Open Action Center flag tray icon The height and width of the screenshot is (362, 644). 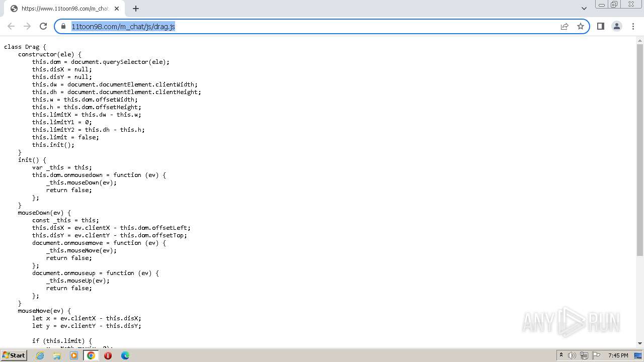596,355
